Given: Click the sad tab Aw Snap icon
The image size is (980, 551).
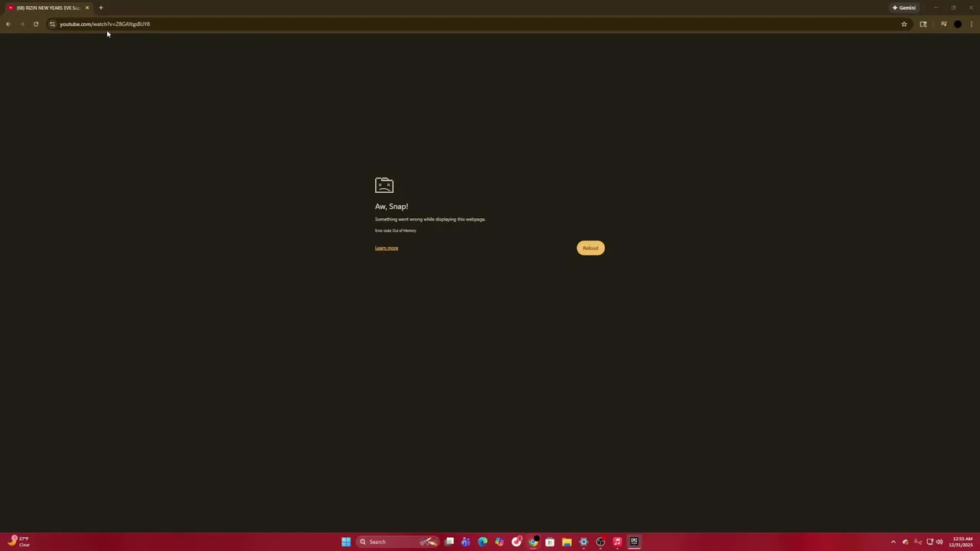Looking at the screenshot, I should 384,185.
